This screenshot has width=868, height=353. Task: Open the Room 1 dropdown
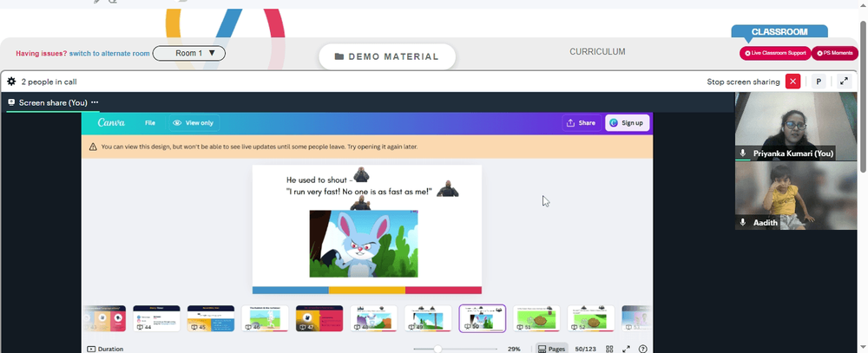coord(188,53)
